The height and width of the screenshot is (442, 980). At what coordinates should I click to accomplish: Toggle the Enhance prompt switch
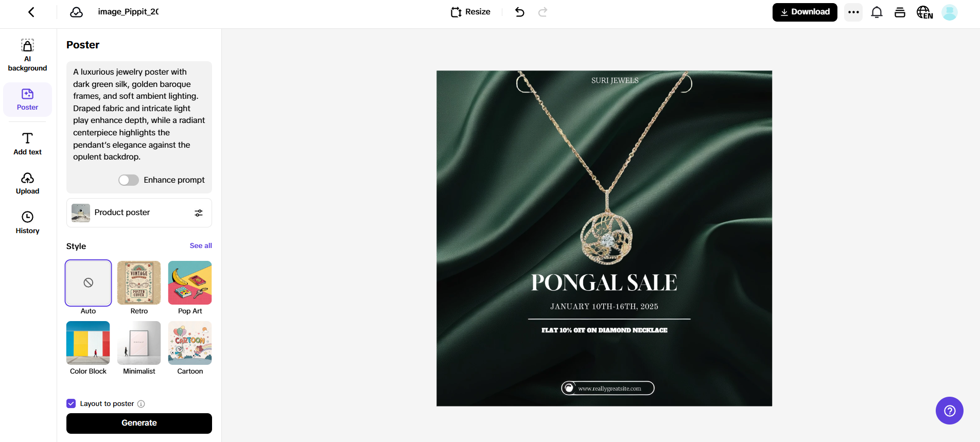pyautogui.click(x=129, y=180)
